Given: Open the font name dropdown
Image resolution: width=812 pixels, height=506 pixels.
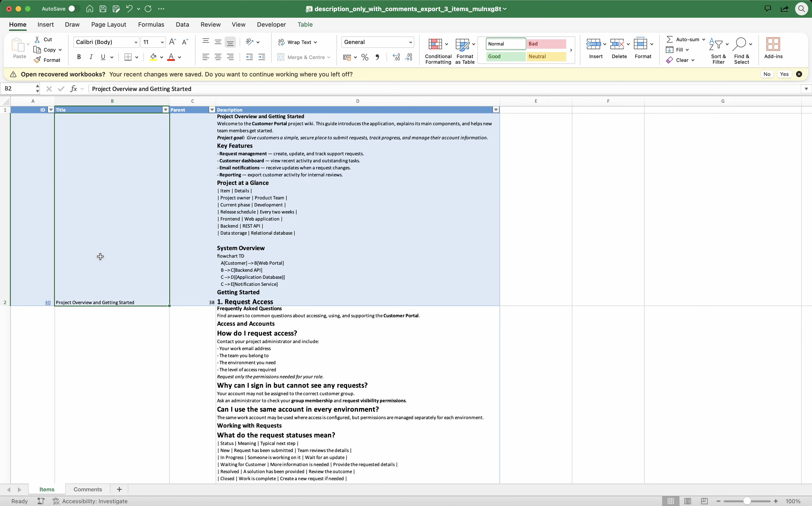Looking at the screenshot, I should pos(136,42).
